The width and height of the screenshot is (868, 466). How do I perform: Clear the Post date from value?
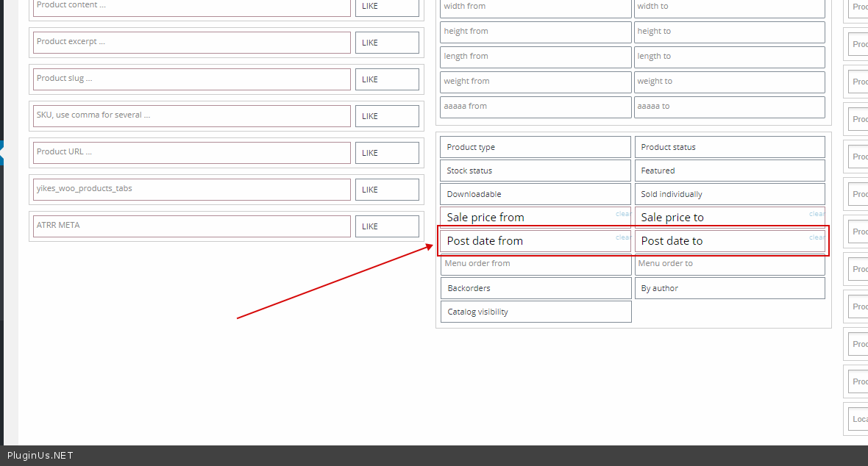[x=623, y=237]
